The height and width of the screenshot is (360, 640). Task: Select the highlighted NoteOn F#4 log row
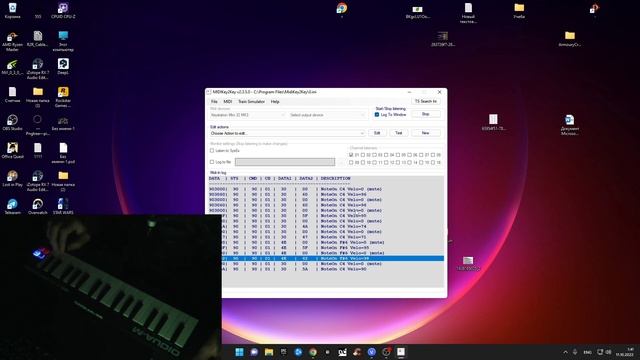click(333, 258)
